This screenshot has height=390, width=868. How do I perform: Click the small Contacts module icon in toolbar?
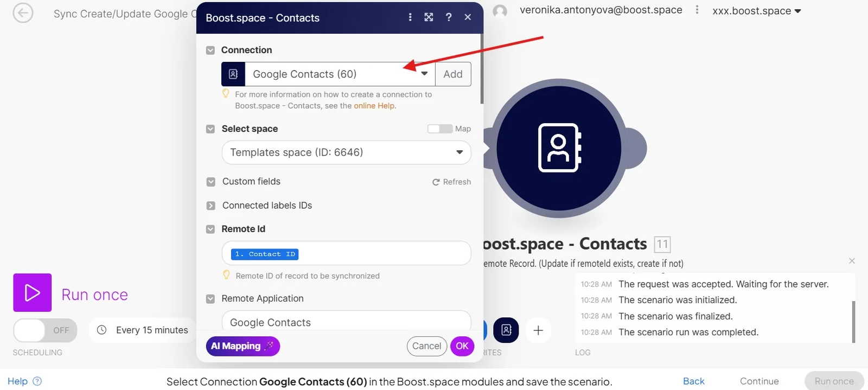[506, 330]
